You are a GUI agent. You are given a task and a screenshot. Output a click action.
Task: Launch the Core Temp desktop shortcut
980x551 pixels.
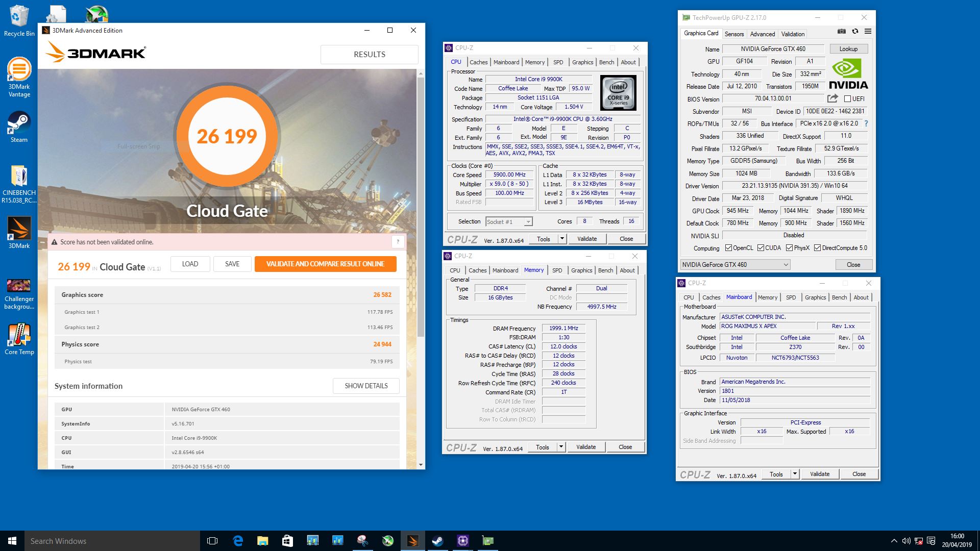click(19, 339)
